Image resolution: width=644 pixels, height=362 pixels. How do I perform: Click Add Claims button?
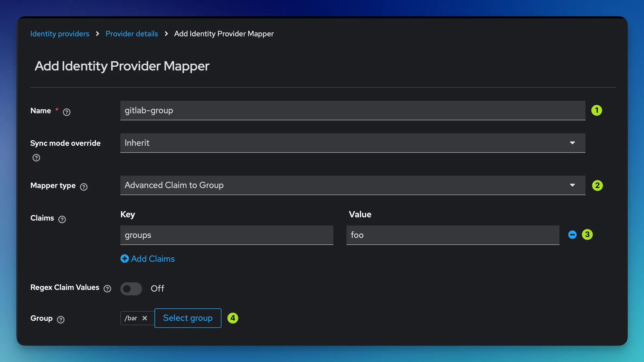pos(148,258)
